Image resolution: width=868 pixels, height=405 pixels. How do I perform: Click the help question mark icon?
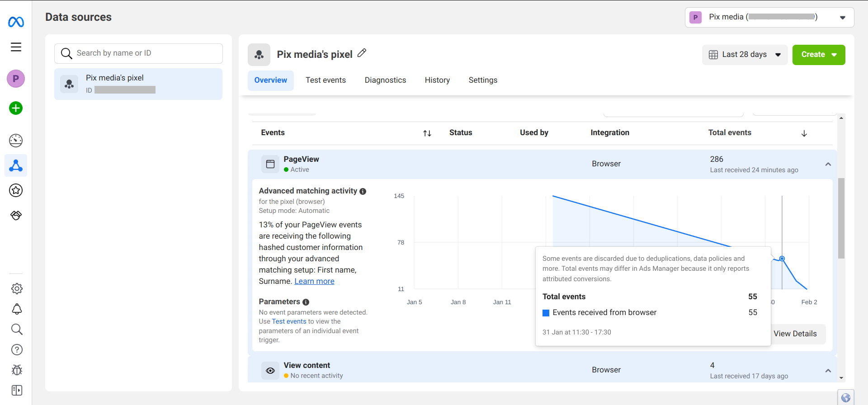[17, 349]
